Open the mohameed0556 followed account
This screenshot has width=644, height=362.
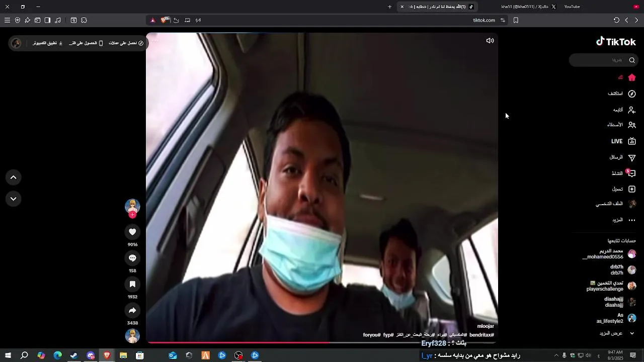click(x=609, y=254)
